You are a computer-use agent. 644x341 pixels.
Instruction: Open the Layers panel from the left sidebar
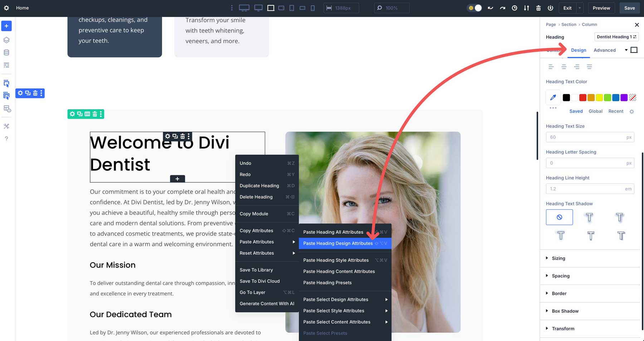(6, 40)
